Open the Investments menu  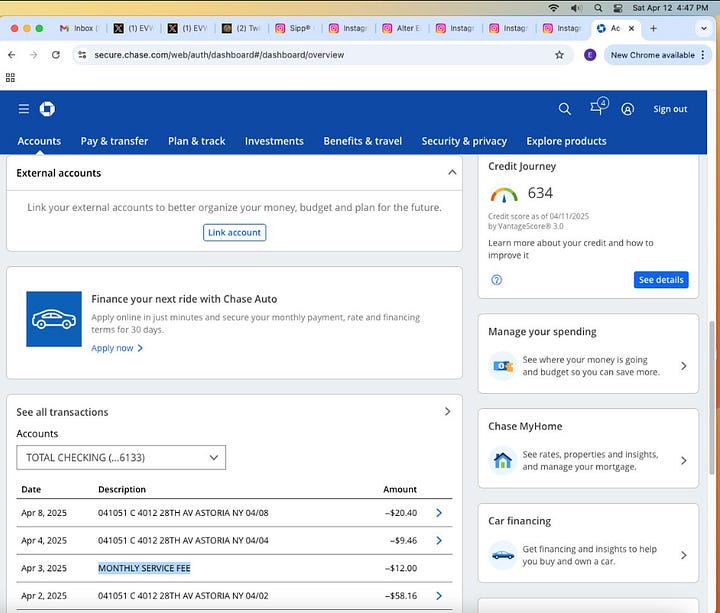point(274,141)
